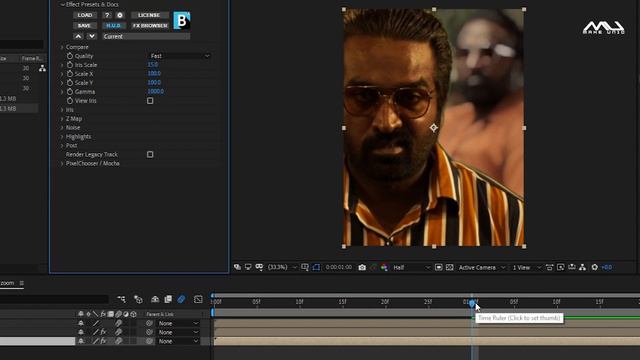Click the reset exposure icon
This screenshot has height=360, width=640.
point(595,267)
